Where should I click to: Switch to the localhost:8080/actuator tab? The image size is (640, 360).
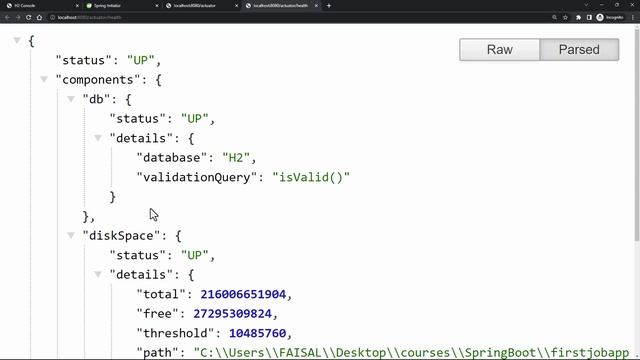pyautogui.click(x=202, y=6)
